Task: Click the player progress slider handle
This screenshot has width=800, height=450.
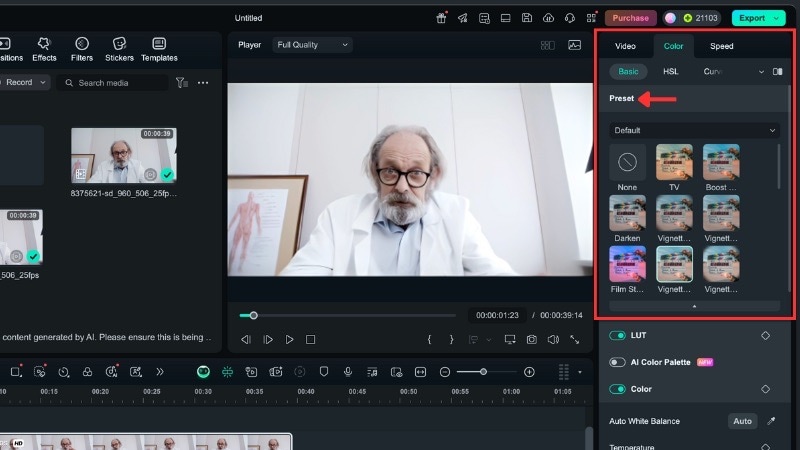Action: tap(253, 315)
